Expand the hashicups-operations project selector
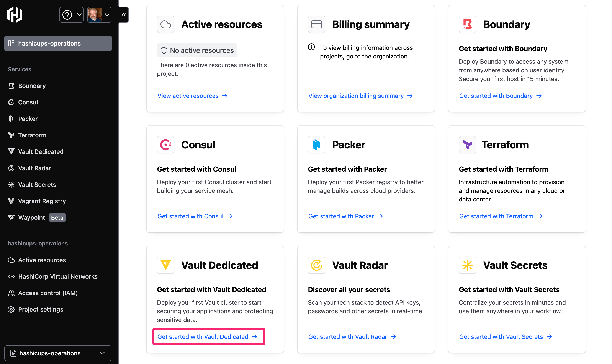 (58, 353)
